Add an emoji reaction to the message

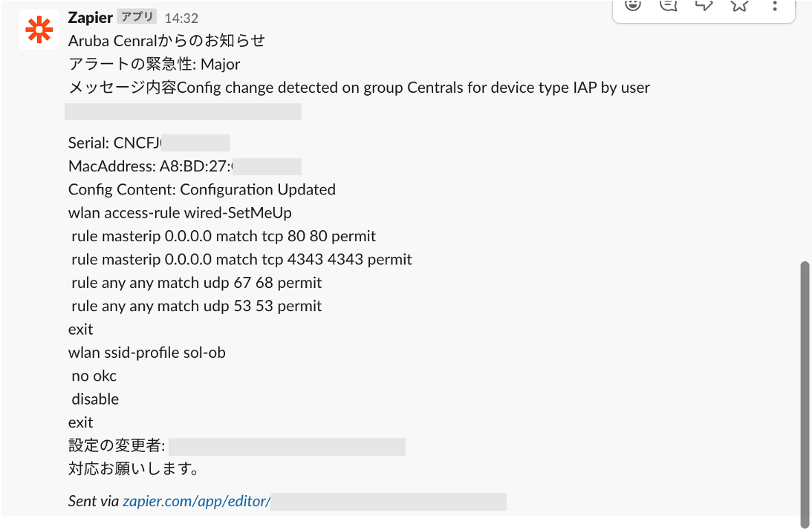coord(633,5)
